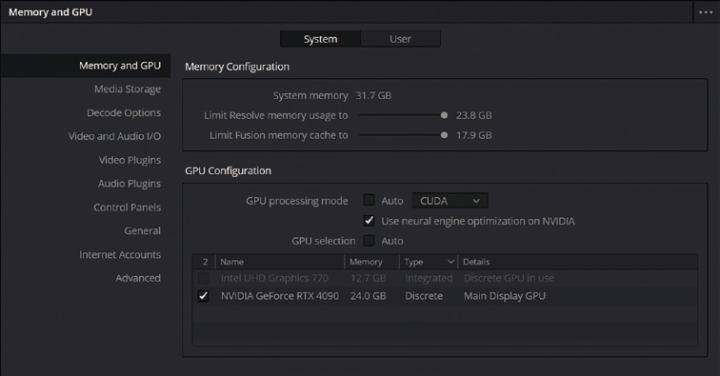Open the Advanced settings section

(x=138, y=278)
